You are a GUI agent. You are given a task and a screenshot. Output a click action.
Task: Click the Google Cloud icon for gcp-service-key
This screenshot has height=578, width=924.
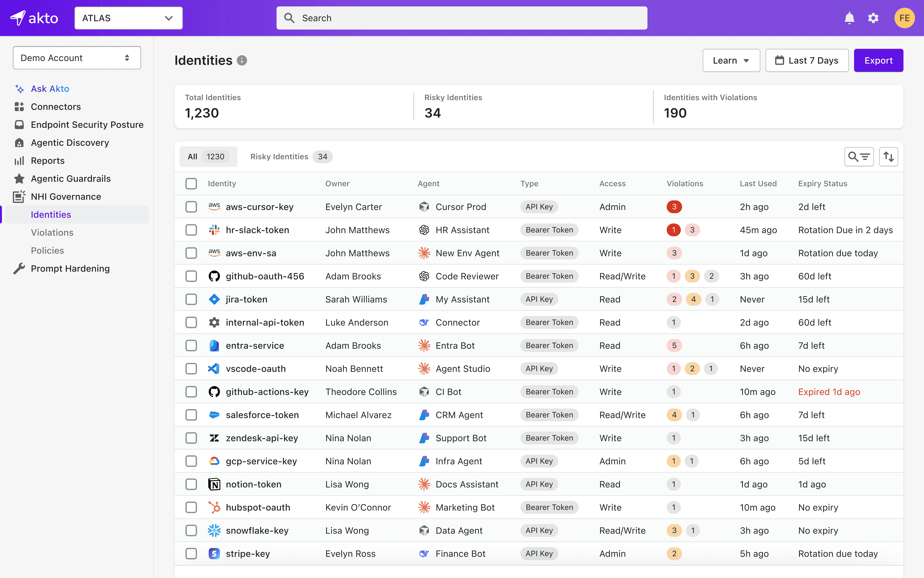(x=214, y=461)
